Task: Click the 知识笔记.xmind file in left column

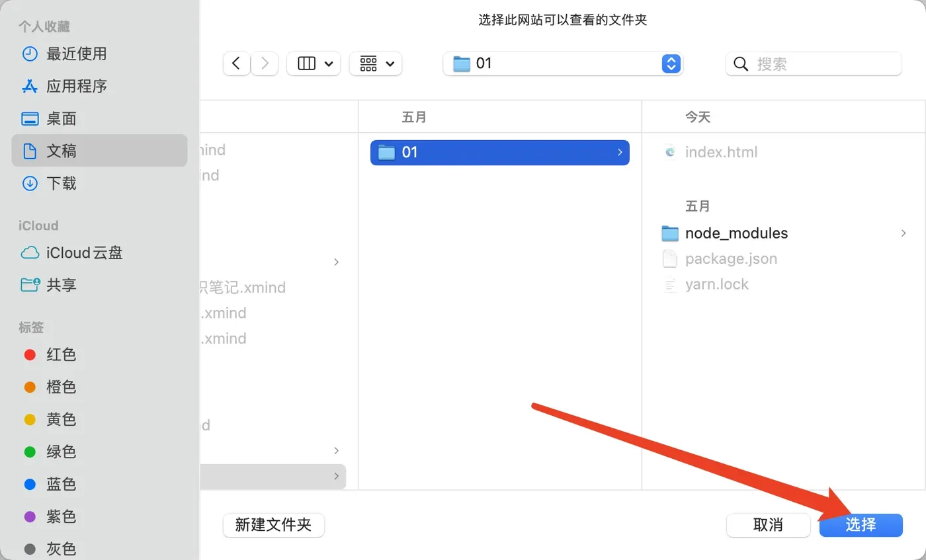Action: [x=243, y=288]
